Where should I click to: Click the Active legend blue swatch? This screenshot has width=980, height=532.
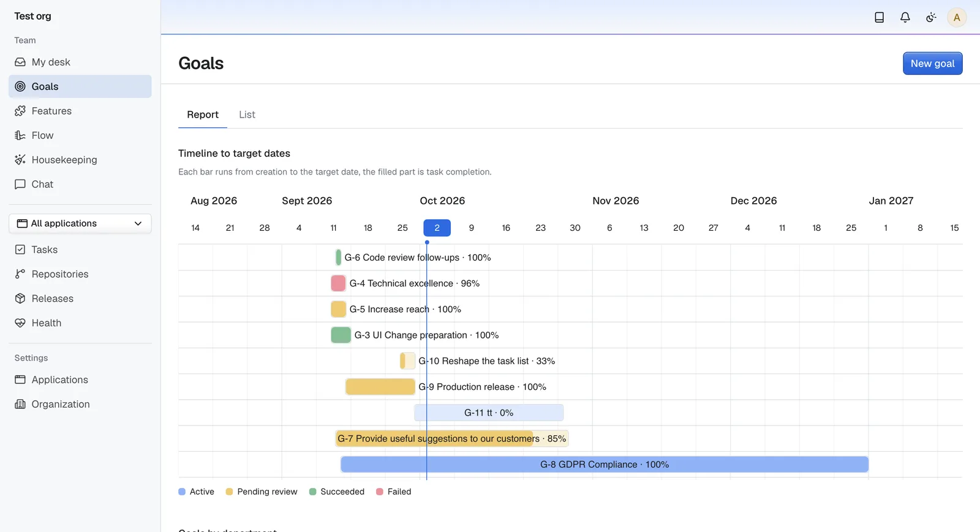tap(182, 492)
